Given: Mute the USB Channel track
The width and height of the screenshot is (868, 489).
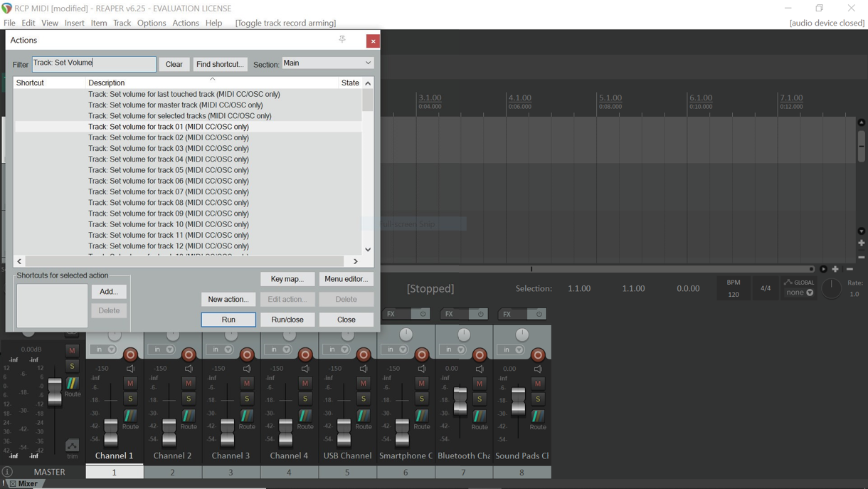Looking at the screenshot, I should pos(364,383).
